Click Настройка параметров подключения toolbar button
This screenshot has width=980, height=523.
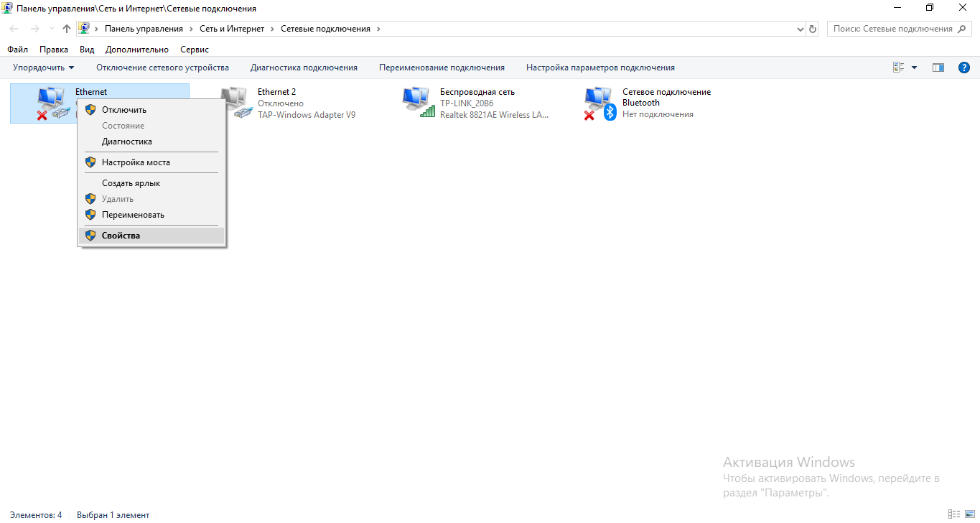tap(600, 68)
